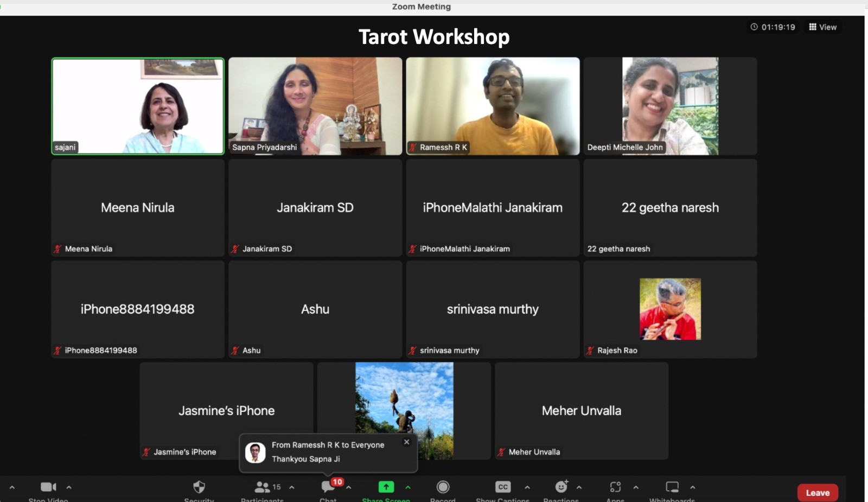Viewport: 868px width, 502px height.
Task: Click the Thankyou Sapna Ji chat notification
Action: click(328, 453)
